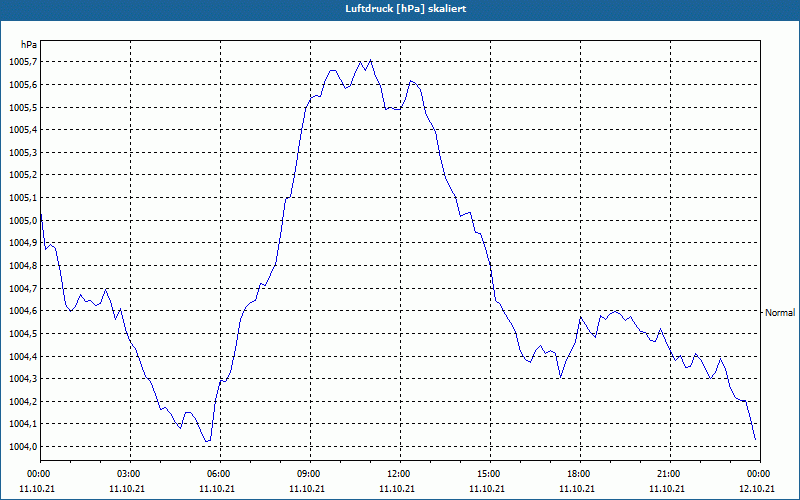Click the 1004,1 y-axis label
This screenshot has height=500, width=800.
(23, 424)
